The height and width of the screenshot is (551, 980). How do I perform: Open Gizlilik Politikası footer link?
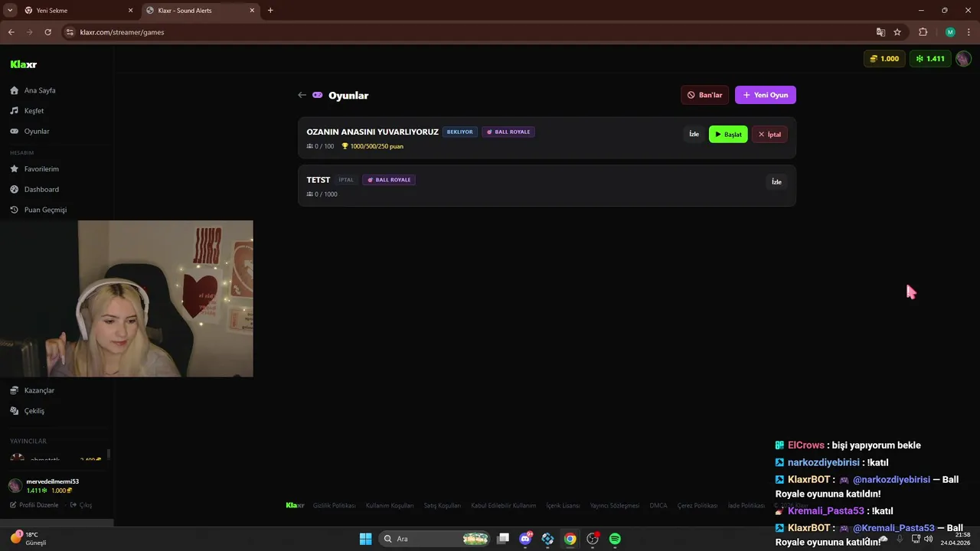pos(334,506)
